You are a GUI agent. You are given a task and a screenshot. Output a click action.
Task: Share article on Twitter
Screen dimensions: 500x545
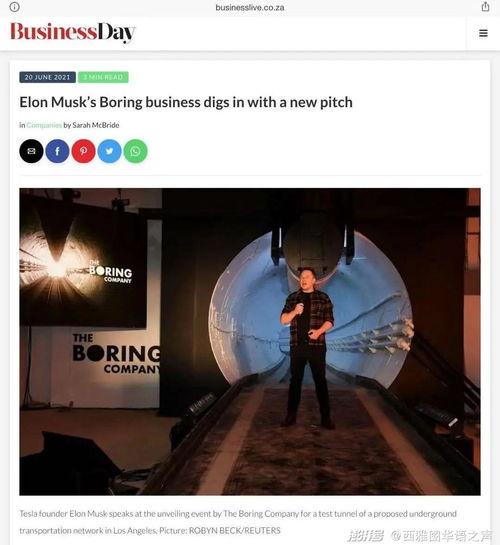click(109, 151)
